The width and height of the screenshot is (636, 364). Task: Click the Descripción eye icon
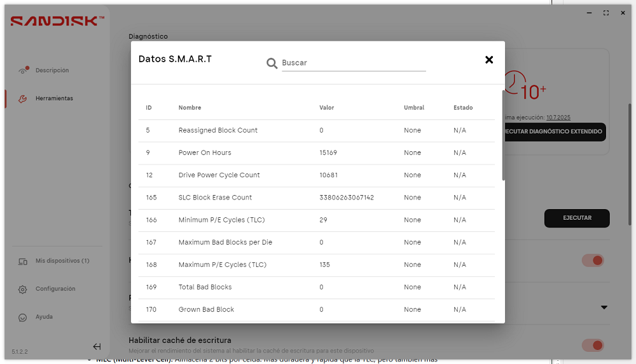pos(23,71)
